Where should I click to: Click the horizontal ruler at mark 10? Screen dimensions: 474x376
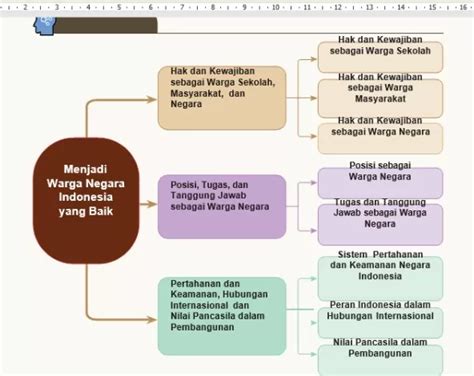pos(275,7)
